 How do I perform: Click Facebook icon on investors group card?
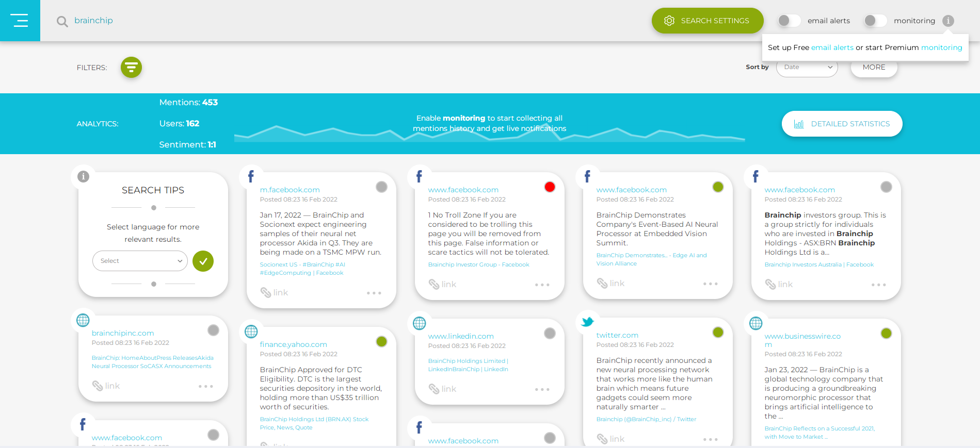[x=756, y=176]
